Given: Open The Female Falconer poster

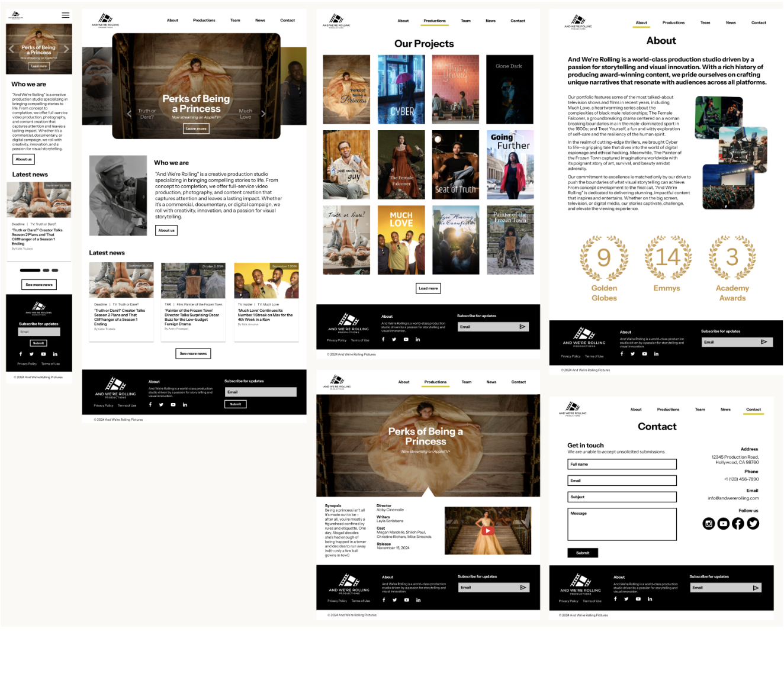Looking at the screenshot, I should click(x=401, y=165).
